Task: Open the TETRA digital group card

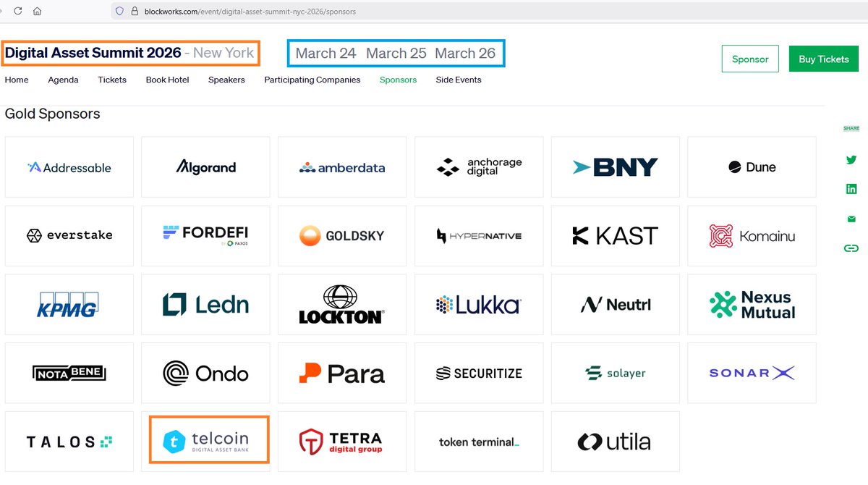Action: [342, 442]
